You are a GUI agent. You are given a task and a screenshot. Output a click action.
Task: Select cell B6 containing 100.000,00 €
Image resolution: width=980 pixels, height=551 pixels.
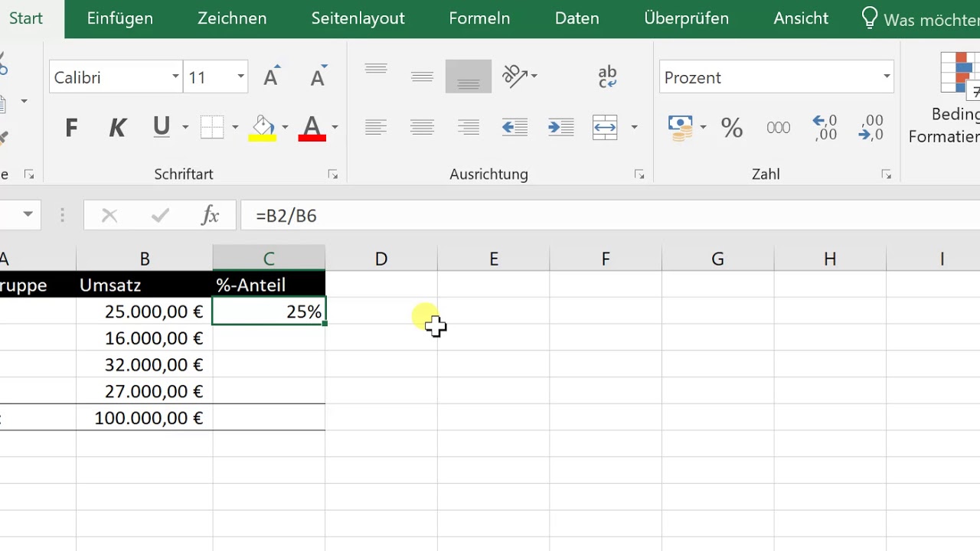[145, 418]
